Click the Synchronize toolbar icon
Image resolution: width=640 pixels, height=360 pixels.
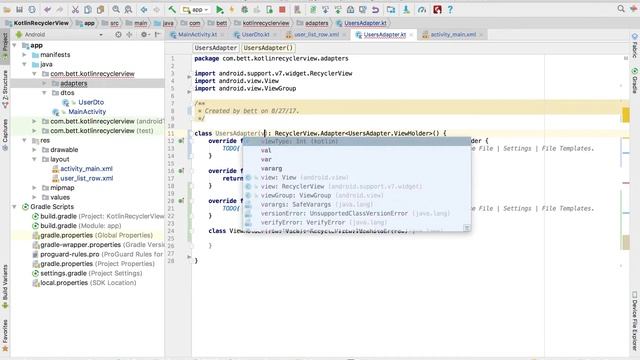point(32,9)
